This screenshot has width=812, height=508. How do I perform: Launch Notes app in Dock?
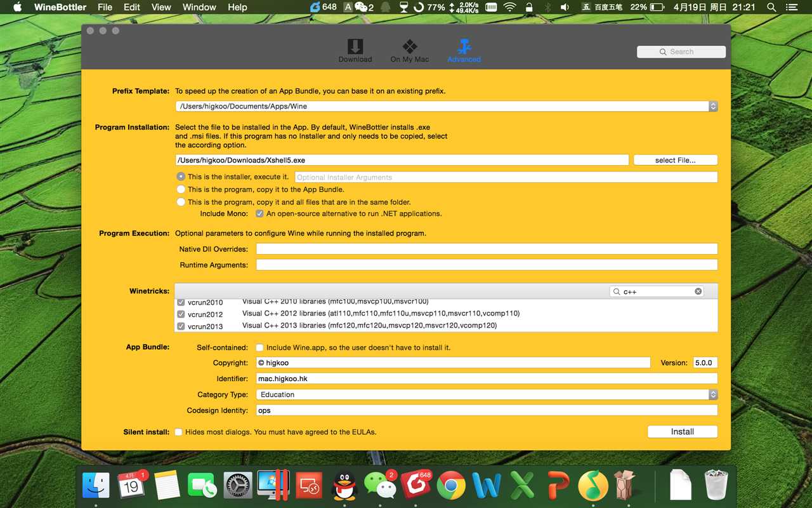tap(167, 486)
